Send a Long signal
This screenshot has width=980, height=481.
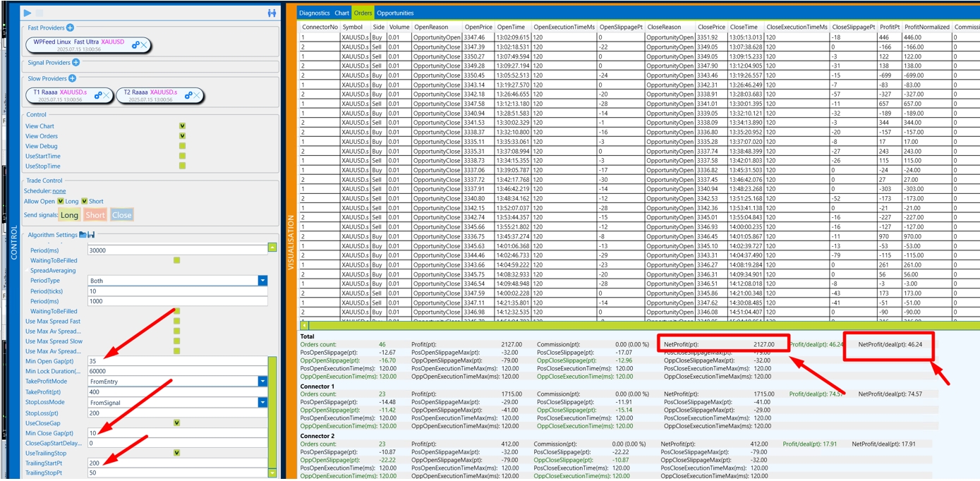pos(69,215)
